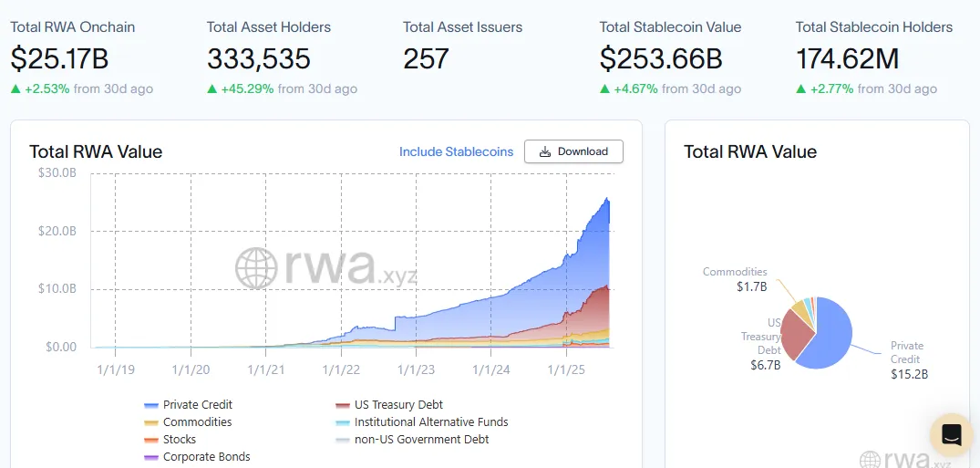Viewport: 980px width, 468px height.
Task: Toggle Commodities series in chart legend
Action: (x=188, y=422)
